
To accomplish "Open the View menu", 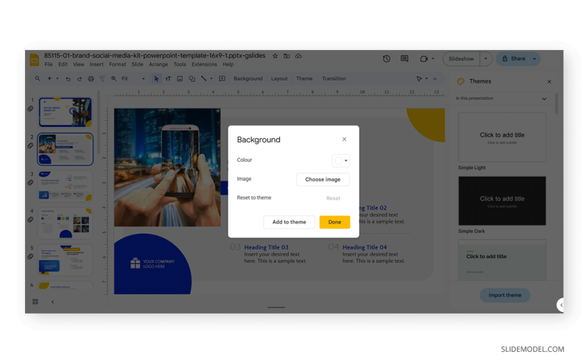I will [78, 64].
